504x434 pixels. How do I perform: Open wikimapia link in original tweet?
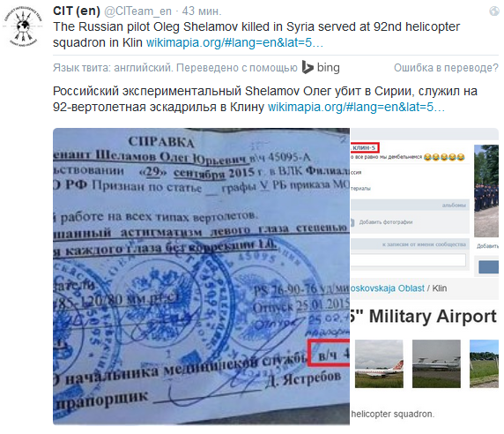pyautogui.click(x=234, y=42)
